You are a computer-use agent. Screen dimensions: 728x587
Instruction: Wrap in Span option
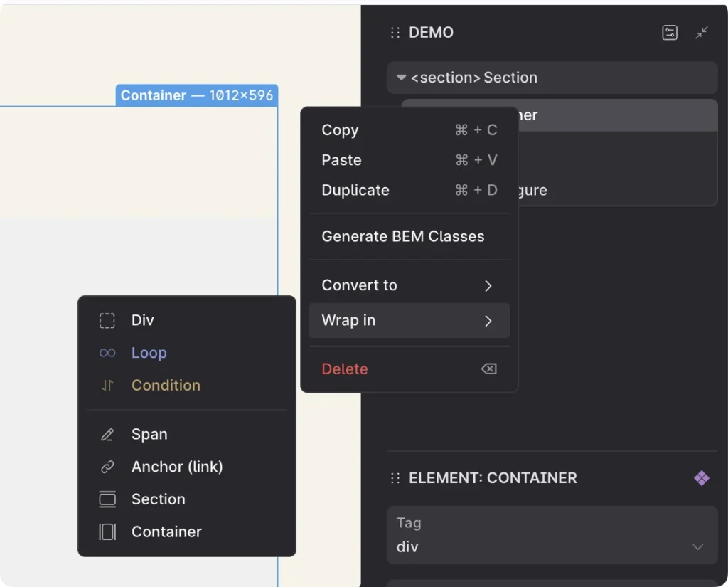[x=187, y=435]
